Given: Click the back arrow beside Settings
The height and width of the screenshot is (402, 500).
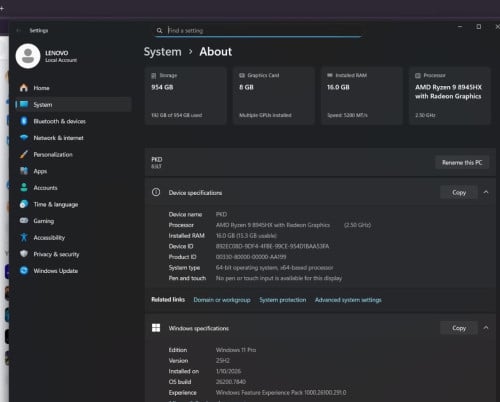Looking at the screenshot, I should coord(19,30).
